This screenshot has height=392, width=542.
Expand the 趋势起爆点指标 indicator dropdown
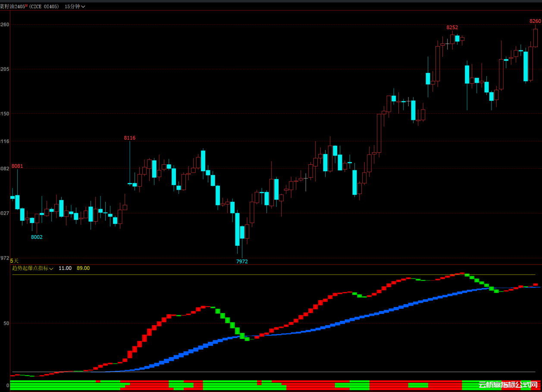[33, 268]
